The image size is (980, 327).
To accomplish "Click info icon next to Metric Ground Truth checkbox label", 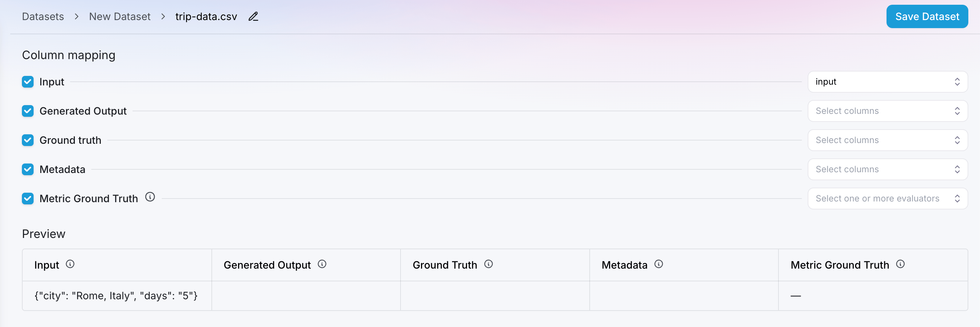I will (150, 197).
